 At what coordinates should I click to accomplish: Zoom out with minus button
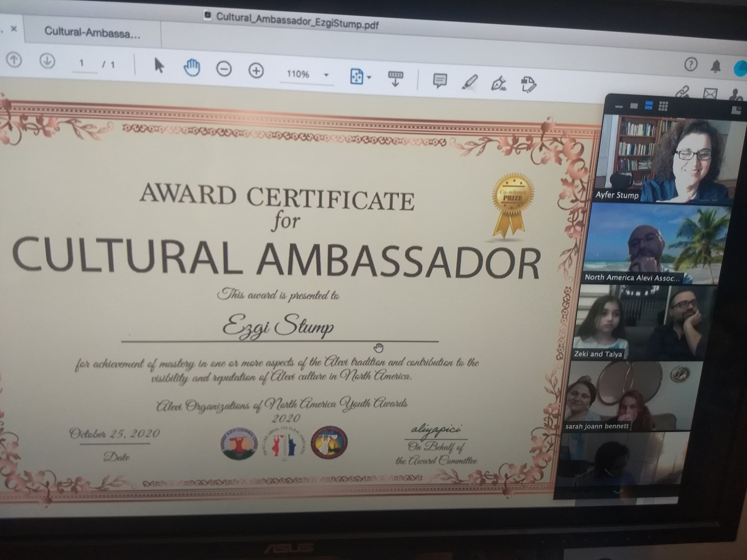[x=224, y=69]
